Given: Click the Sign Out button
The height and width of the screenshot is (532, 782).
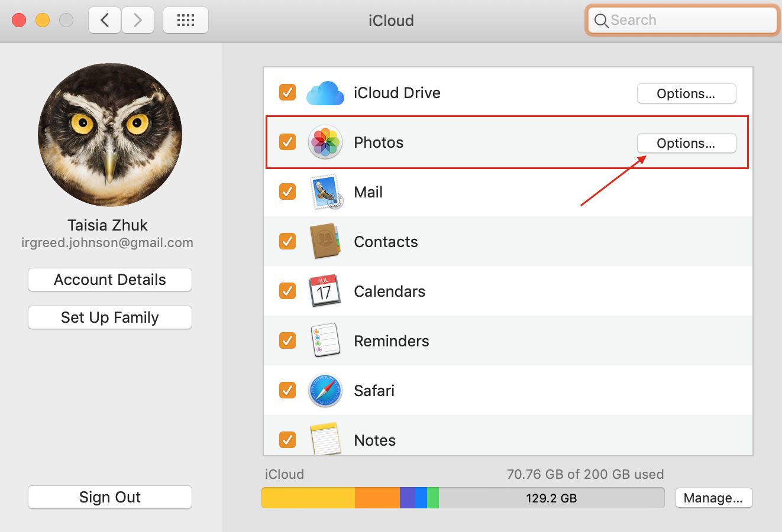Looking at the screenshot, I should tap(110, 497).
